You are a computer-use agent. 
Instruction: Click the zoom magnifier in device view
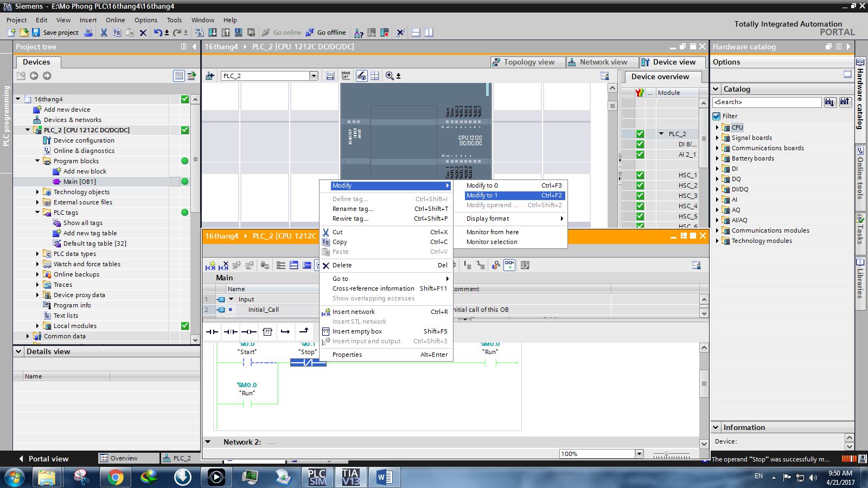390,76
